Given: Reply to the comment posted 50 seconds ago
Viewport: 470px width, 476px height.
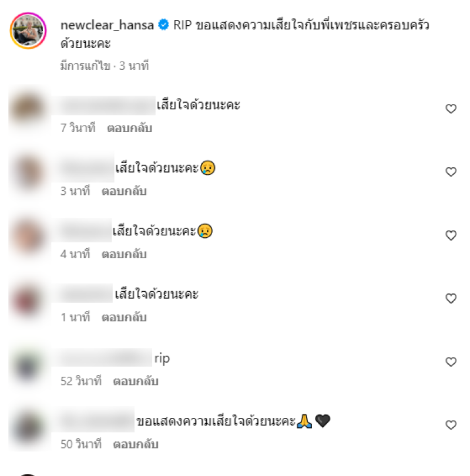Looking at the screenshot, I should pos(136,444).
